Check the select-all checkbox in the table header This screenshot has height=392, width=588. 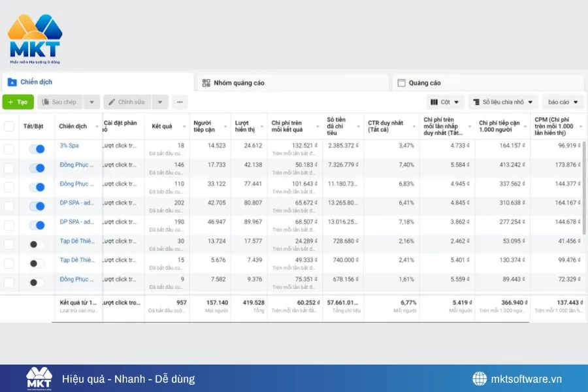pyautogui.click(x=9, y=126)
